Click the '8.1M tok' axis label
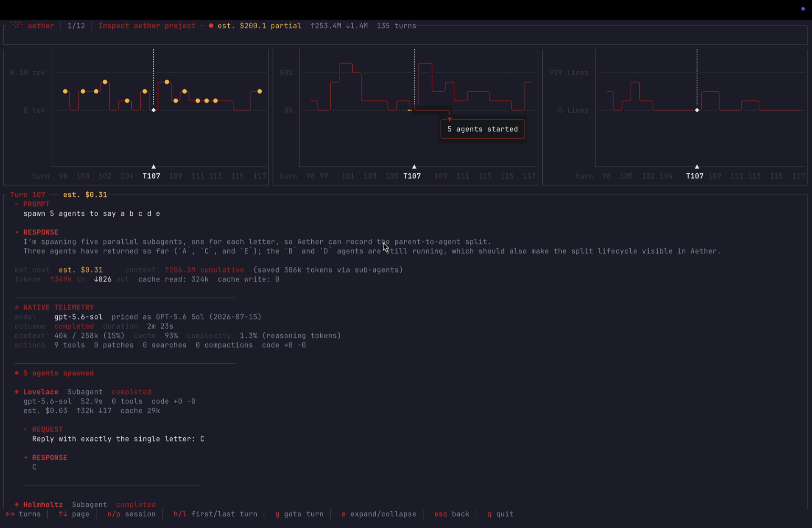The image size is (812, 528). click(x=28, y=73)
